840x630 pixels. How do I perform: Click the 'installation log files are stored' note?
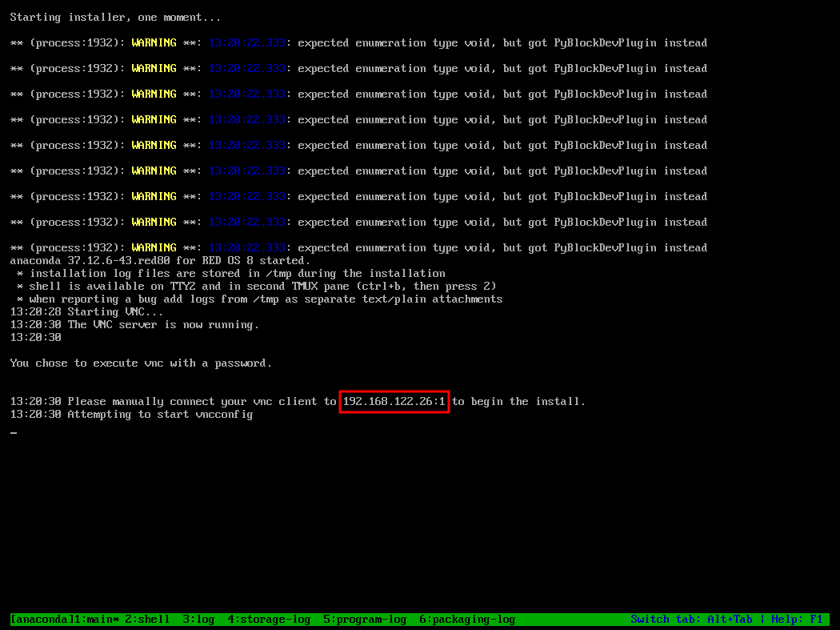(232, 273)
